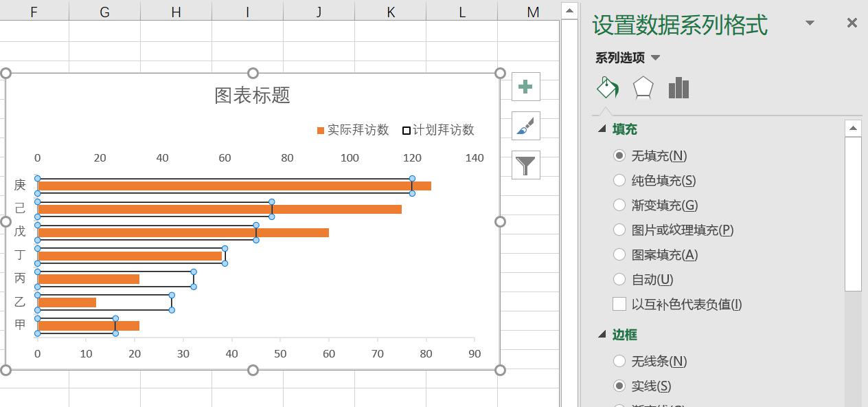
Task: Select column header H
Action: [x=176, y=12]
